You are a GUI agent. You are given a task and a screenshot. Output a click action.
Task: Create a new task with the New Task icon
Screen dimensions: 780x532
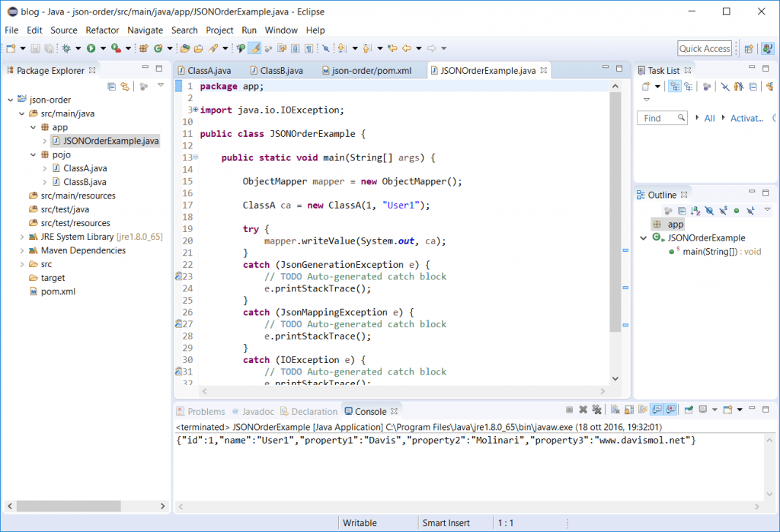[645, 86]
